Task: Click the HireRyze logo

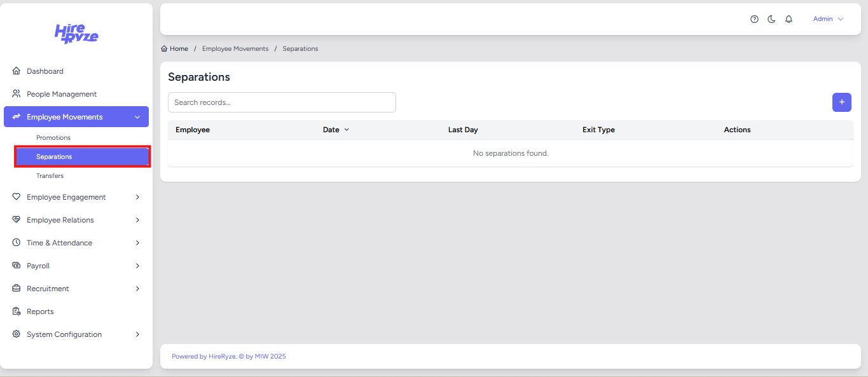Action: pyautogui.click(x=76, y=34)
